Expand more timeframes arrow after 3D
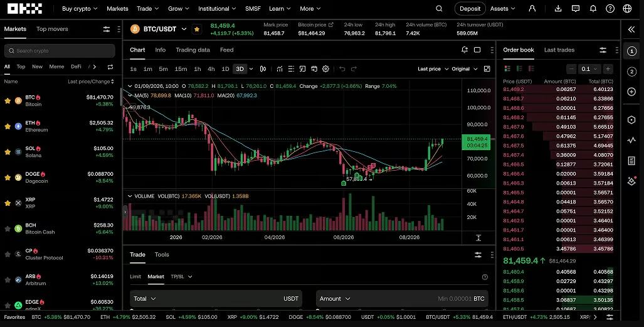 251,69
